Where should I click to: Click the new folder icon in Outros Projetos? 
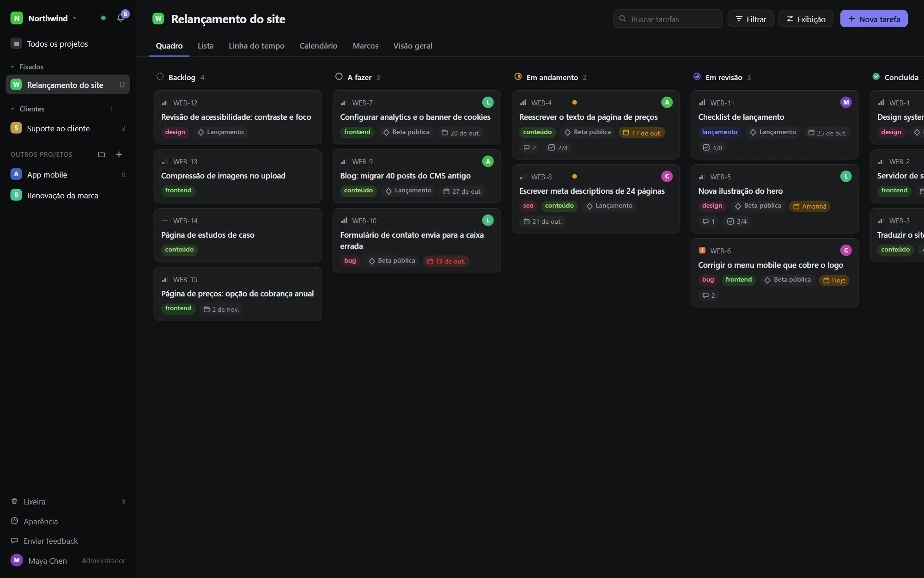[x=102, y=154]
